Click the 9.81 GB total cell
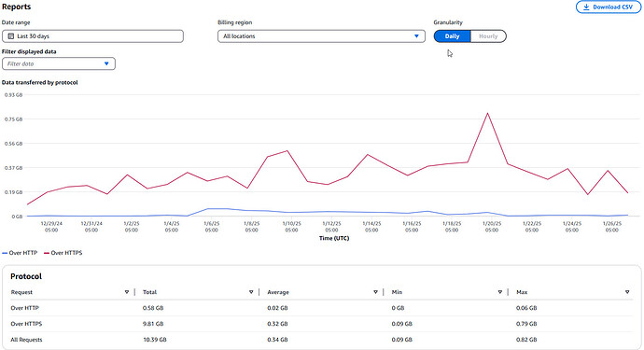Image resolution: width=644 pixels, height=350 pixels. (153, 324)
